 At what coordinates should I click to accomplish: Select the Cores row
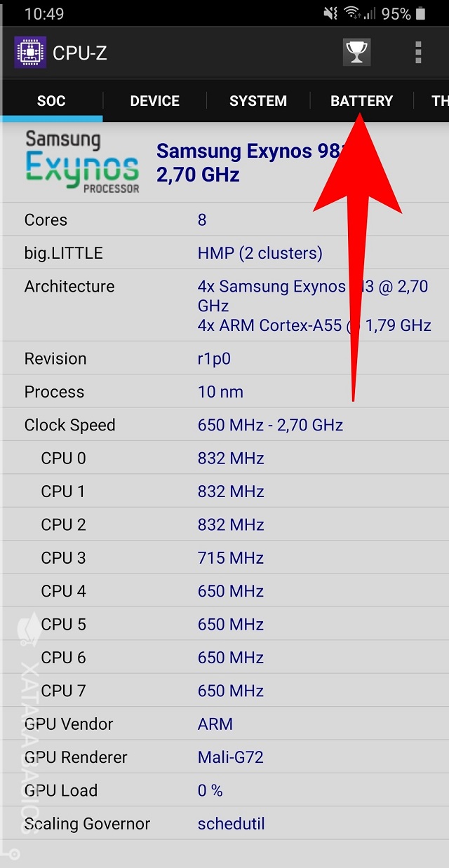pos(224,220)
